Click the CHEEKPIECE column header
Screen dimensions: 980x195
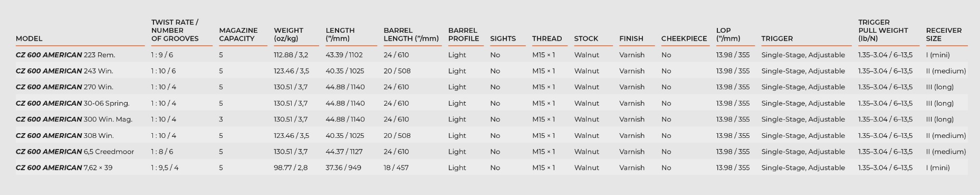pyautogui.click(x=684, y=39)
